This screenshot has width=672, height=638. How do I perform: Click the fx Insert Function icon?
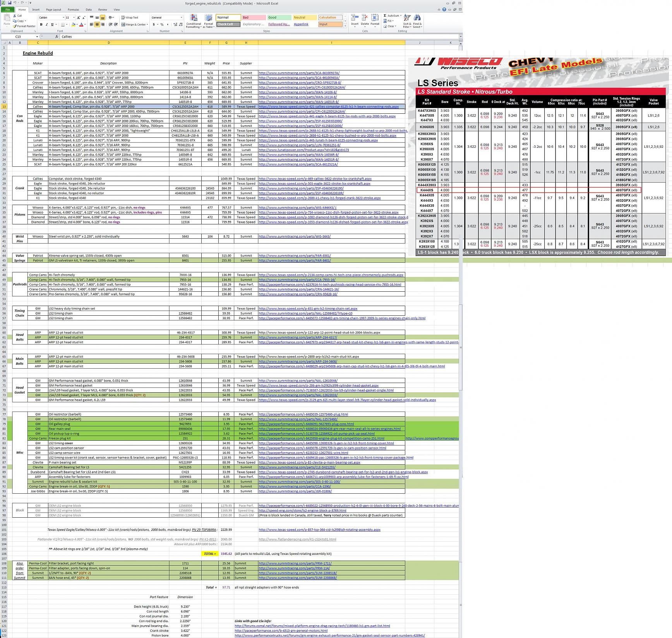click(57, 36)
